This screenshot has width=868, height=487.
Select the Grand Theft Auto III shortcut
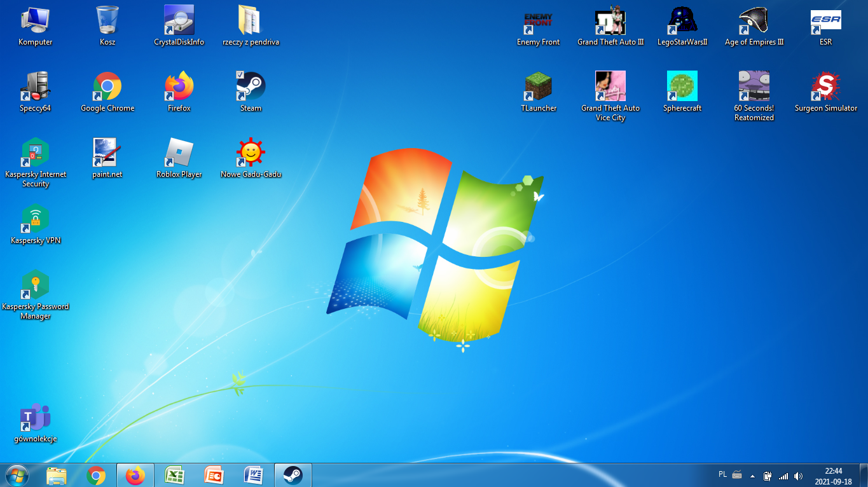610,26
